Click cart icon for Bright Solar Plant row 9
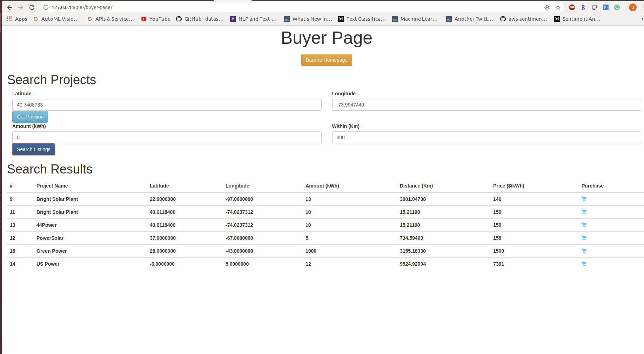The image size is (644, 354). click(x=584, y=199)
